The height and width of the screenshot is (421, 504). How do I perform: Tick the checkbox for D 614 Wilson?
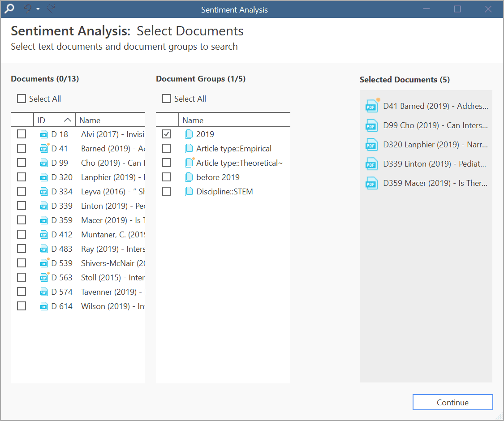22,306
